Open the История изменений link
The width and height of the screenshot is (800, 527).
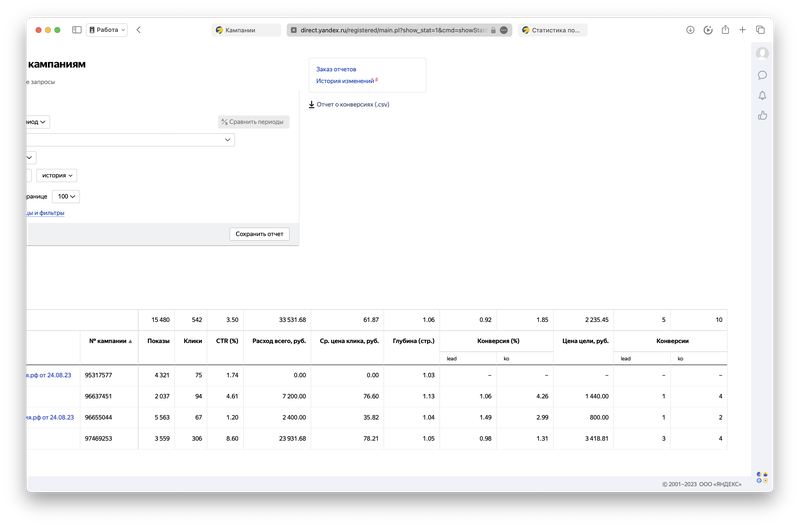tap(345, 81)
